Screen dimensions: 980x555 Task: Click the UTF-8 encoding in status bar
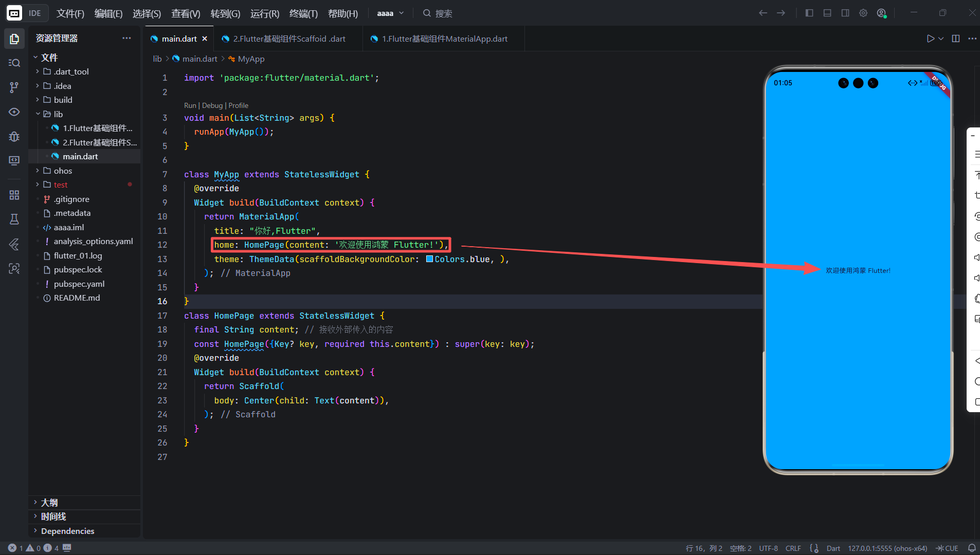pyautogui.click(x=768, y=548)
